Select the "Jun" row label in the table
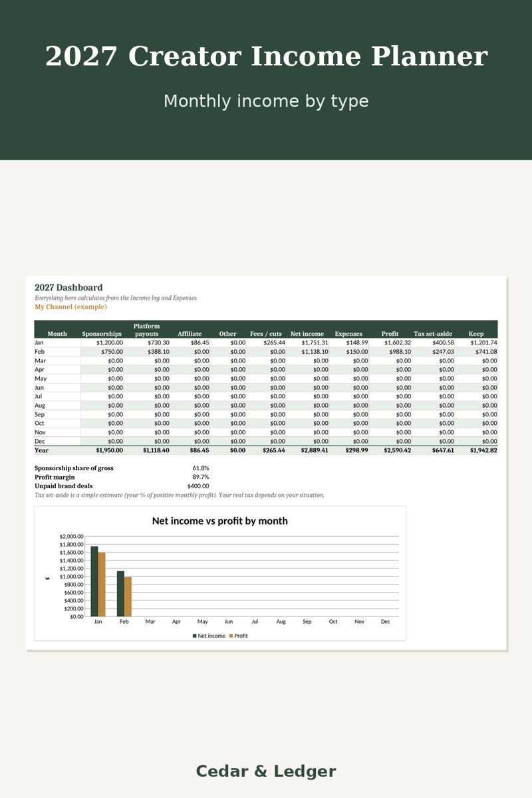Viewport: 532px width, 798px height. tap(39, 387)
